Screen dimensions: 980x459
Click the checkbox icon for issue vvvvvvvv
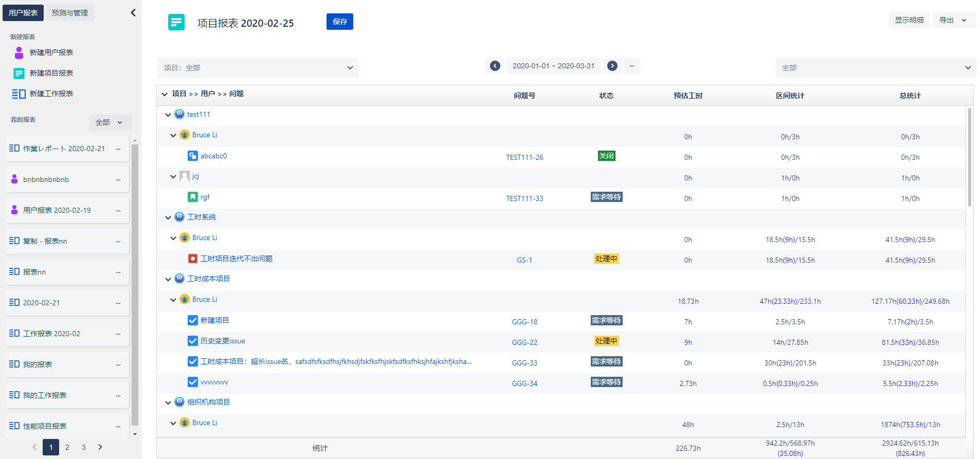(x=193, y=382)
